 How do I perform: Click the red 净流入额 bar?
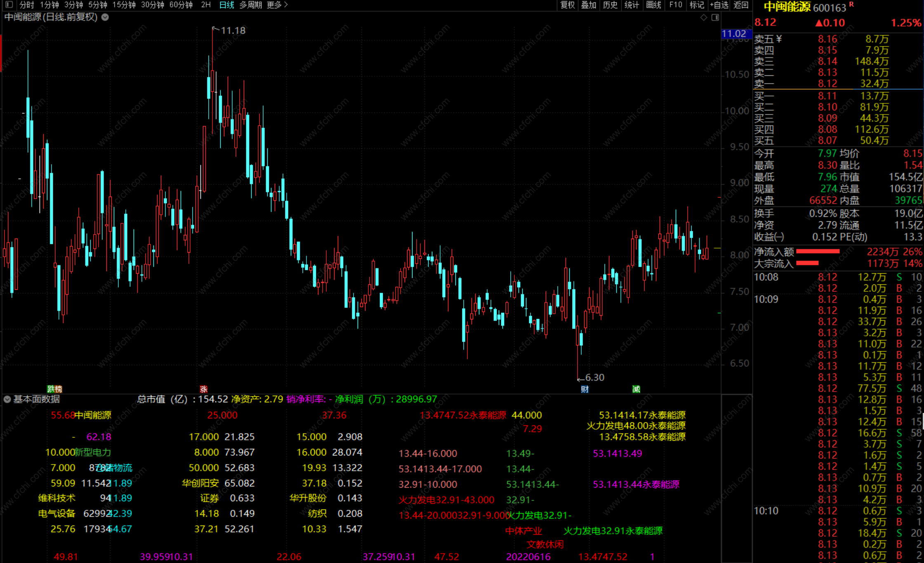[x=818, y=251]
